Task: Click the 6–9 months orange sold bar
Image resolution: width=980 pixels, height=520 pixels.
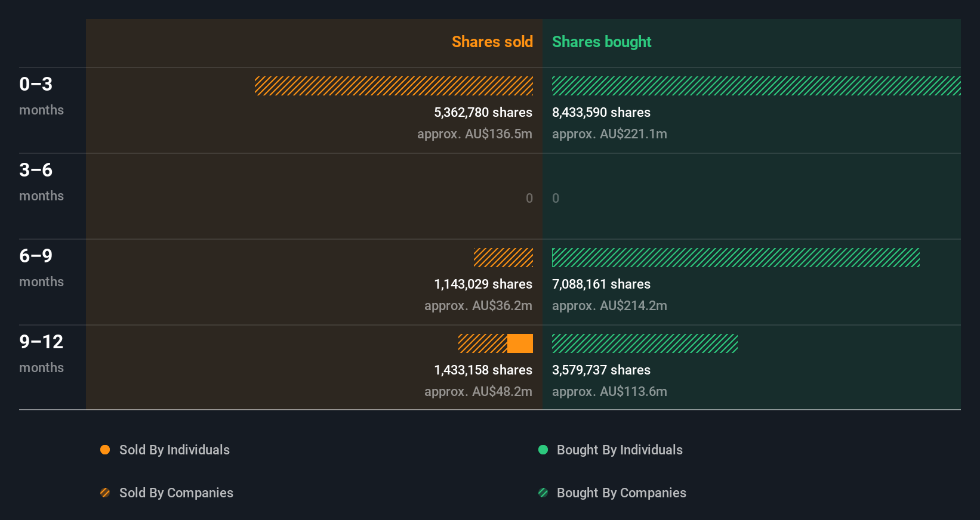Action: [x=503, y=258]
